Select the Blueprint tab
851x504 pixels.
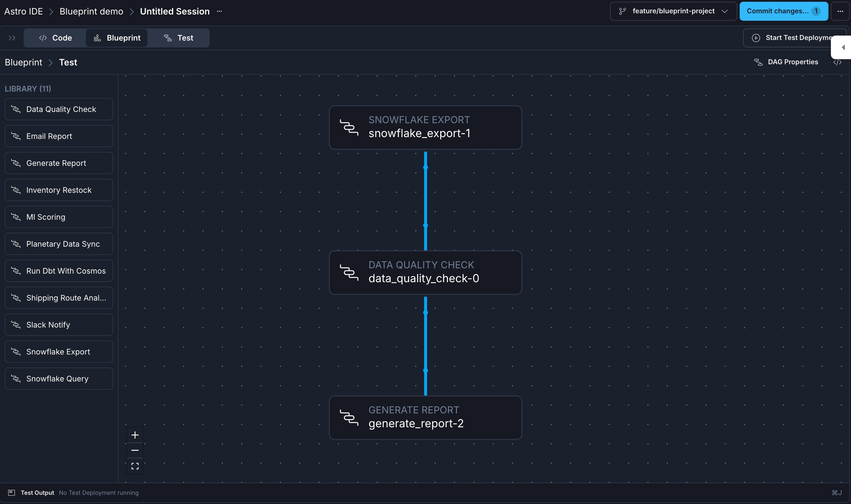point(117,38)
